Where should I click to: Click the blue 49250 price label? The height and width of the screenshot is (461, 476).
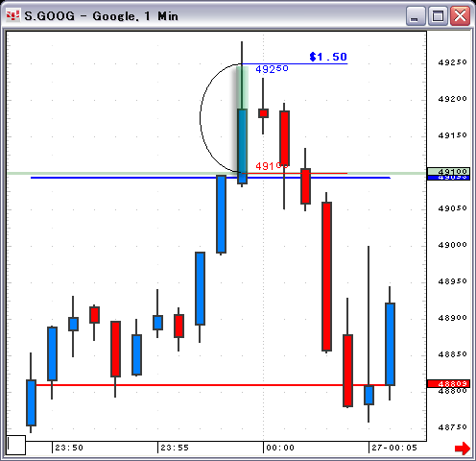point(272,69)
